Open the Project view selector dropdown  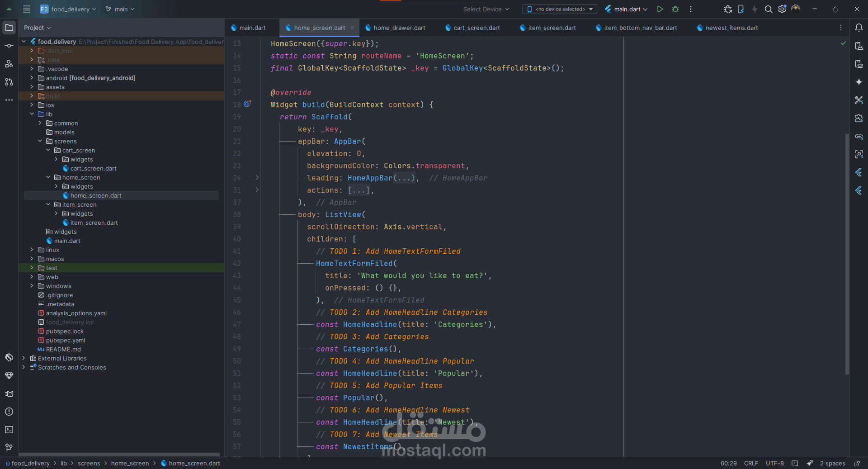tap(37, 28)
